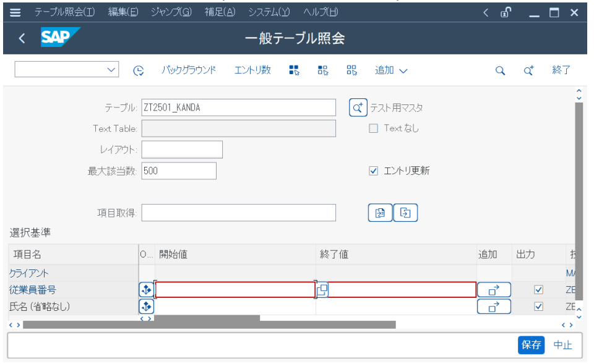
Task: Click the 保存 button
Action: pos(531,345)
